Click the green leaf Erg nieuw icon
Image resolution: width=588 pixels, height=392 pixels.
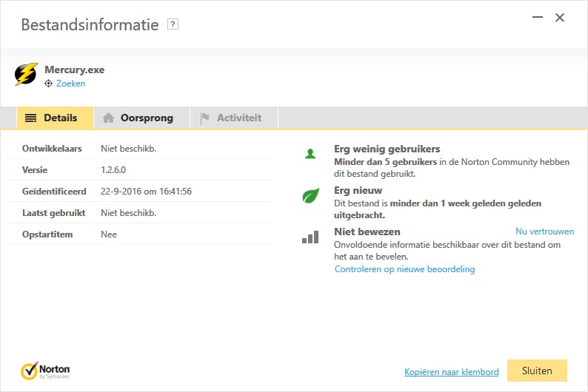click(310, 196)
